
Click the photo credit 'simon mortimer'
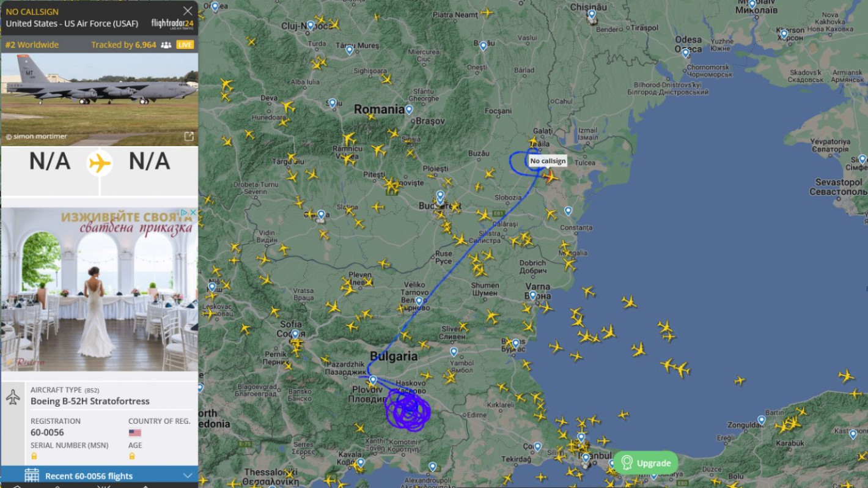point(37,136)
